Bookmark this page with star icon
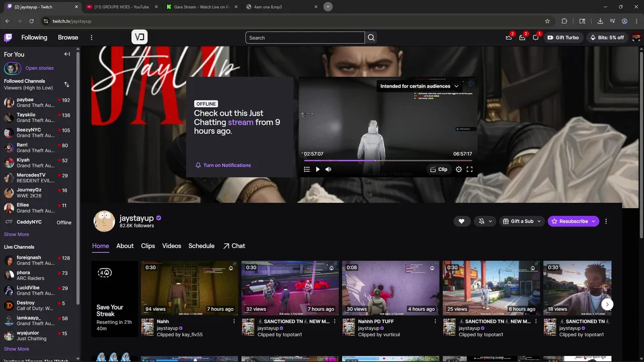Image resolution: width=644 pixels, height=362 pixels. 547,21
